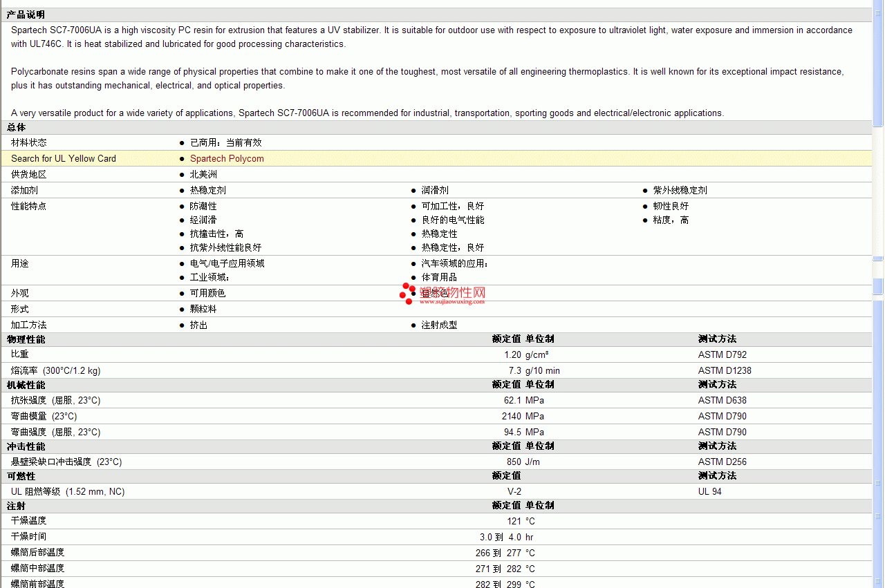Select the 抗张强度 property label
The width and height of the screenshot is (885, 588).
tap(56, 400)
